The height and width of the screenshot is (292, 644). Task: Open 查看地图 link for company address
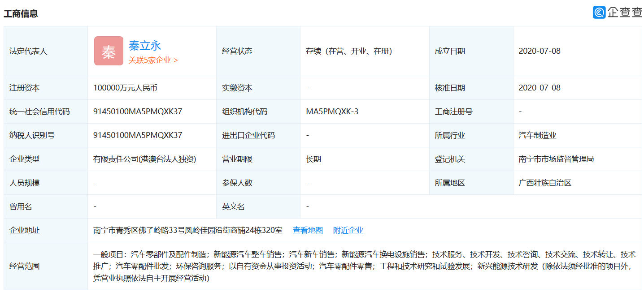point(308,230)
